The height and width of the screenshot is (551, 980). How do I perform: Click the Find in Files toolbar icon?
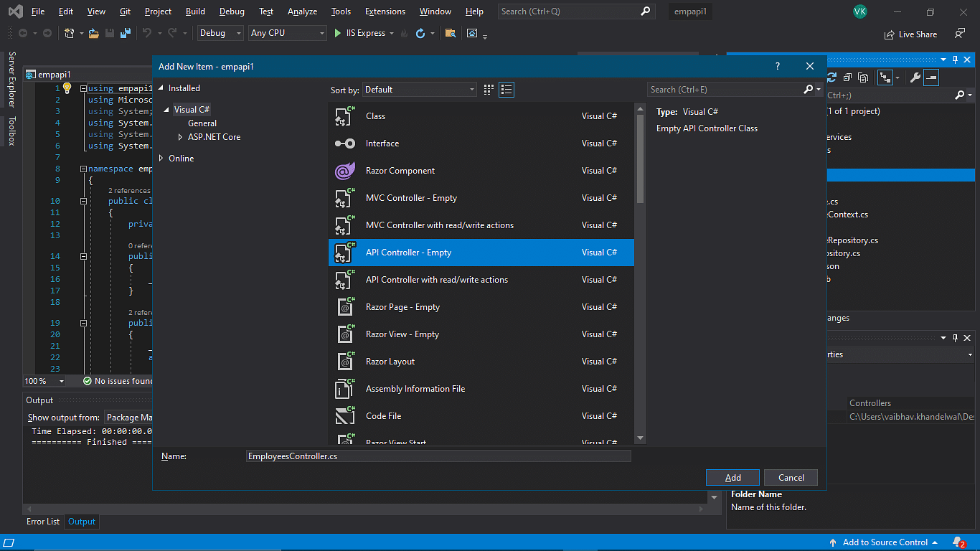pyautogui.click(x=450, y=33)
